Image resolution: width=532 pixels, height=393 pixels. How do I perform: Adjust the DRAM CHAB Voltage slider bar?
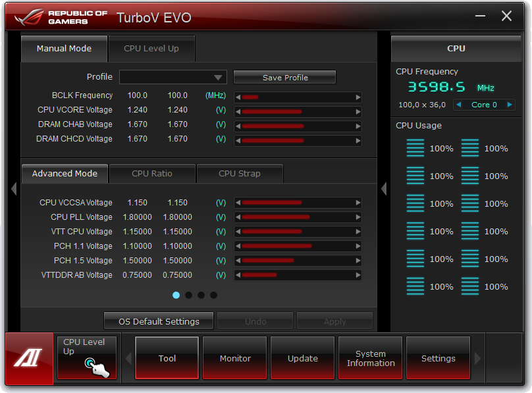click(298, 126)
